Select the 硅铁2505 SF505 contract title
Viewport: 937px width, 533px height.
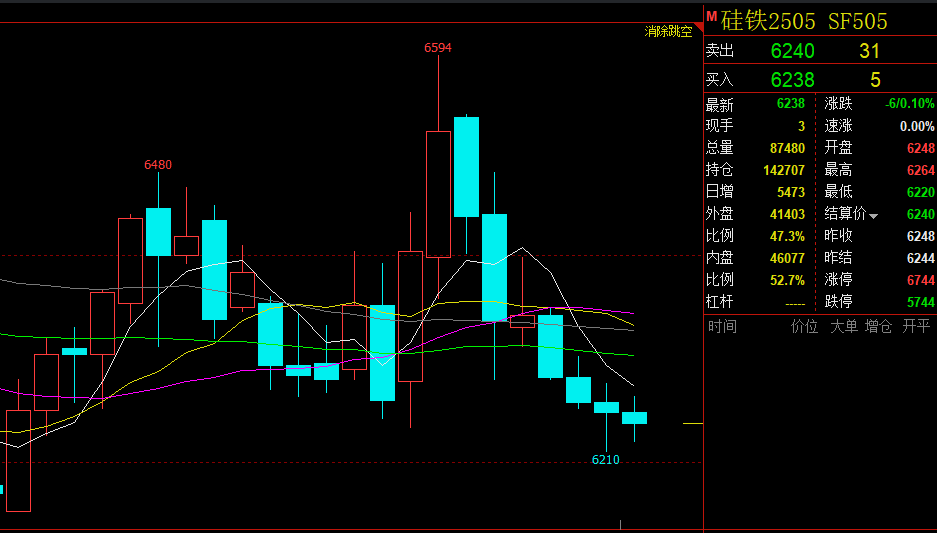coord(804,21)
